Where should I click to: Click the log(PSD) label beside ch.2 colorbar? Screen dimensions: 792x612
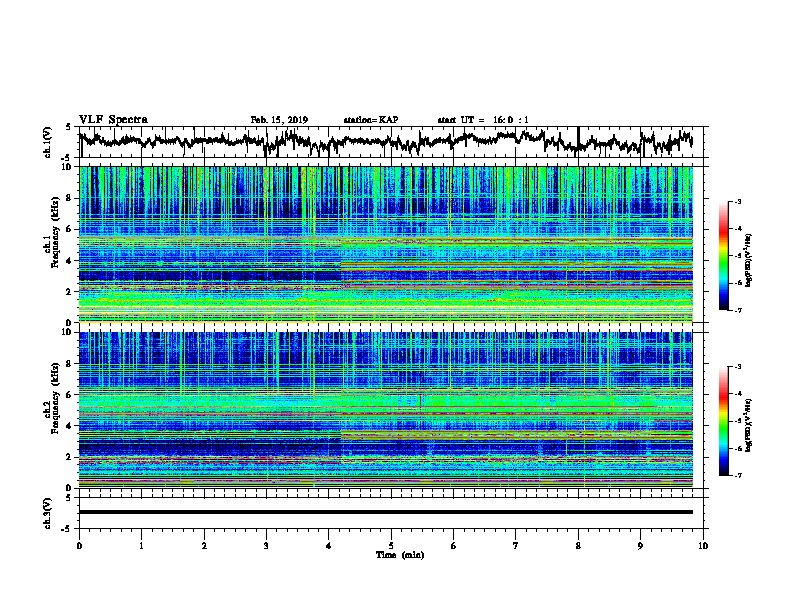pyautogui.click(x=748, y=425)
